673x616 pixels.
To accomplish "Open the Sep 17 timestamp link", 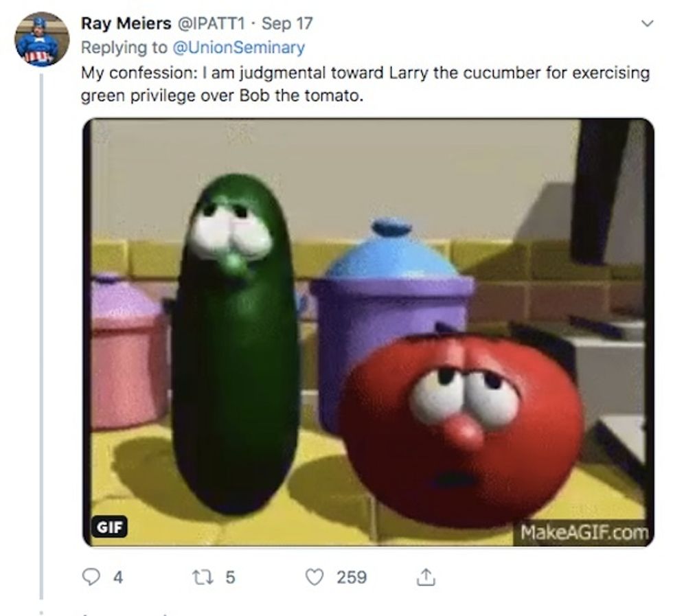I will point(287,23).
